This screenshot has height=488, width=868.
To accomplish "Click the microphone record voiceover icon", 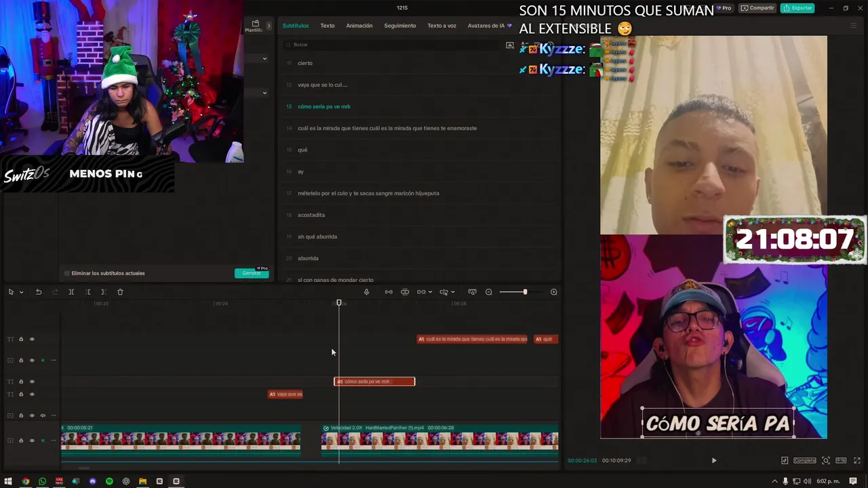I will pos(366,292).
